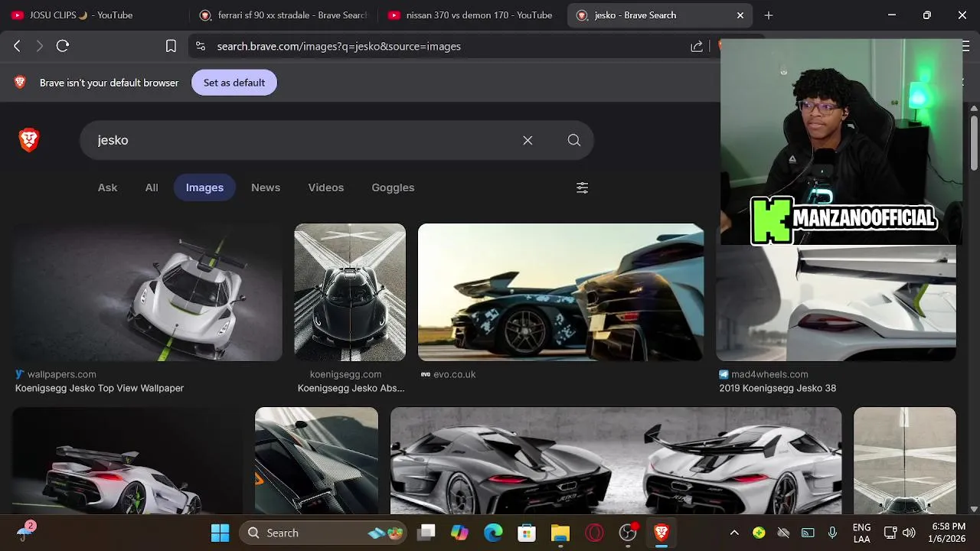The width and height of the screenshot is (980, 551).
Task: Open the 2019 Koenigsegg Jesko 38 image
Action: pos(836,302)
